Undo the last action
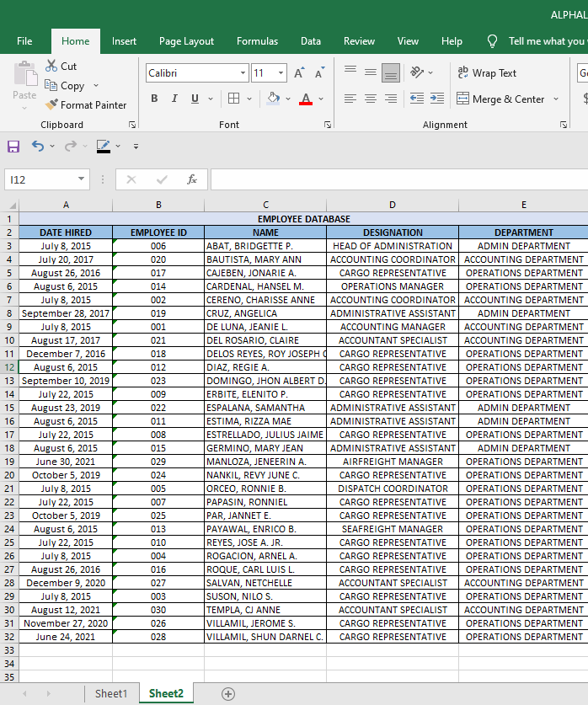Screen dimensions: 588x705 click(37, 147)
